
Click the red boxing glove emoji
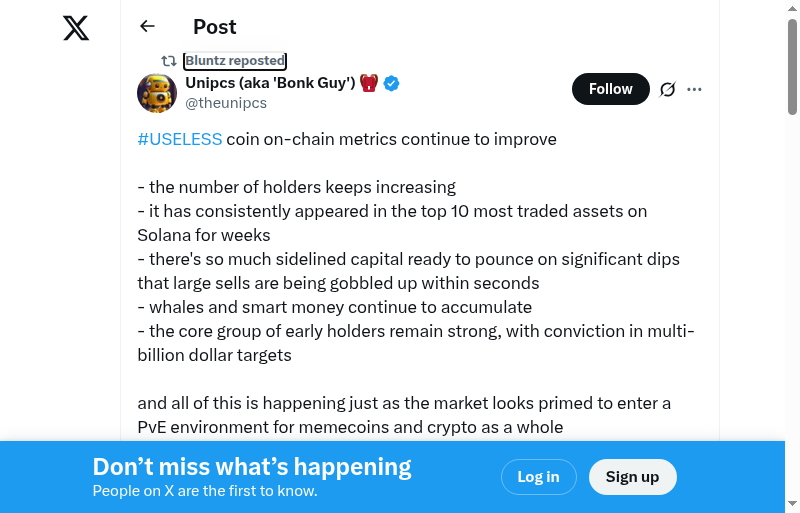[369, 83]
